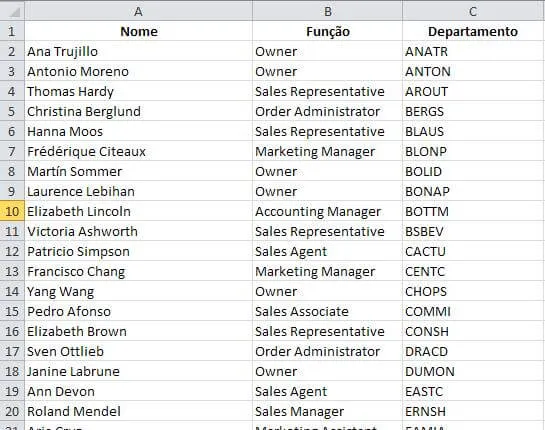Click the Accounting Manager cell
This screenshot has width=545, height=430.
327,211
